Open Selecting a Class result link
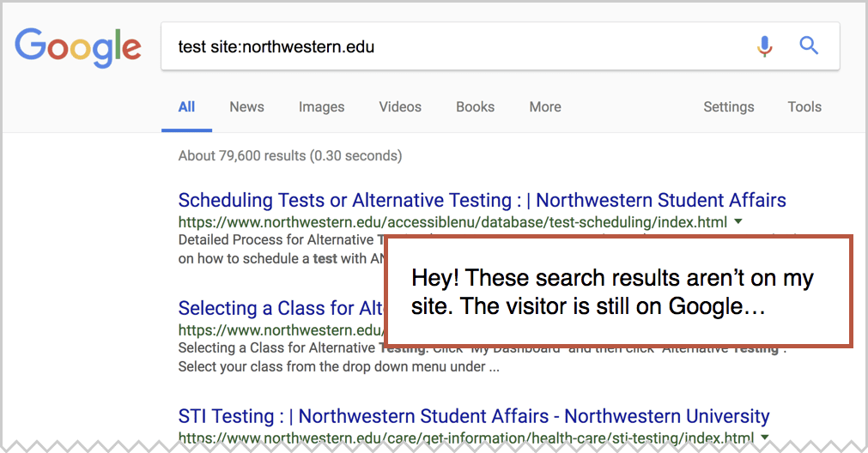Image resolution: width=868 pixels, height=453 pixels. pyautogui.click(x=281, y=308)
